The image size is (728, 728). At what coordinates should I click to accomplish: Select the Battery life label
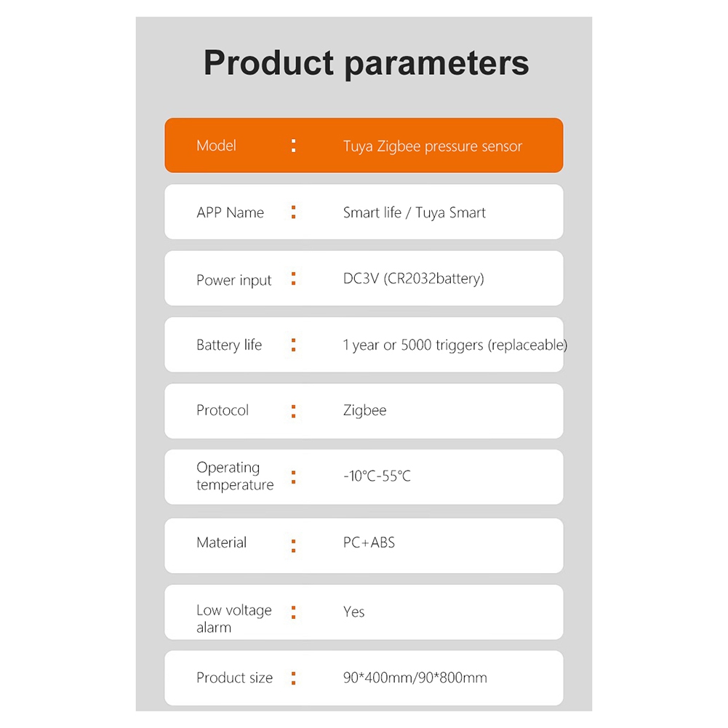pos(228,345)
